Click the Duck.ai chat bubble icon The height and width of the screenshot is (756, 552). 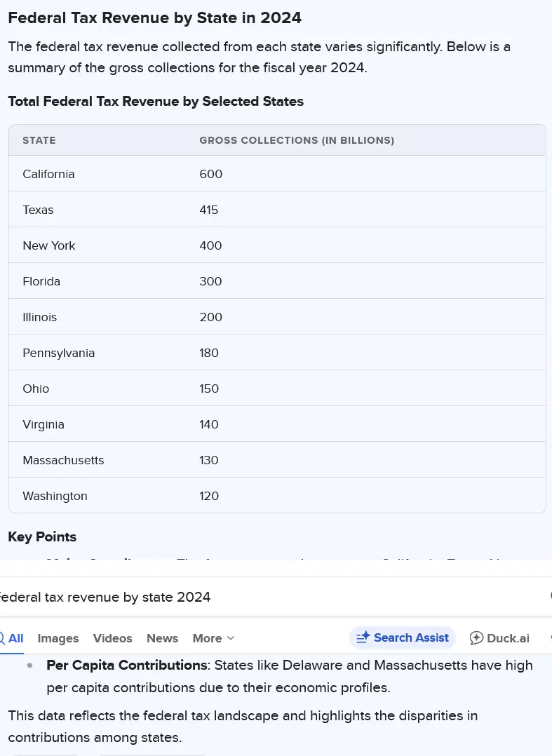pos(477,638)
